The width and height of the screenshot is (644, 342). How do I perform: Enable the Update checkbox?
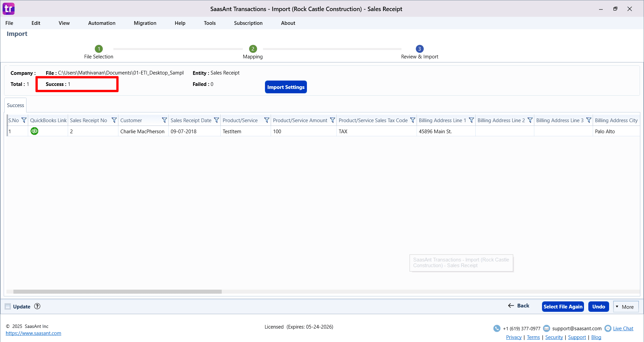[x=8, y=306]
